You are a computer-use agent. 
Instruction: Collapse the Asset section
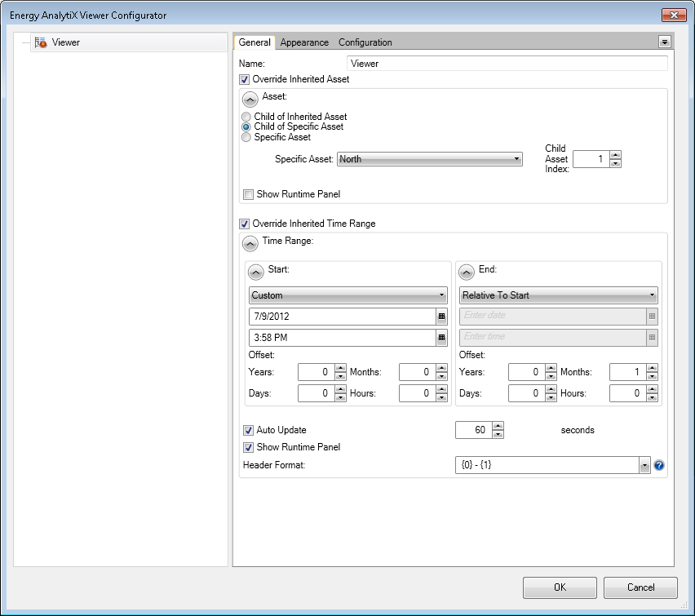pyautogui.click(x=250, y=100)
